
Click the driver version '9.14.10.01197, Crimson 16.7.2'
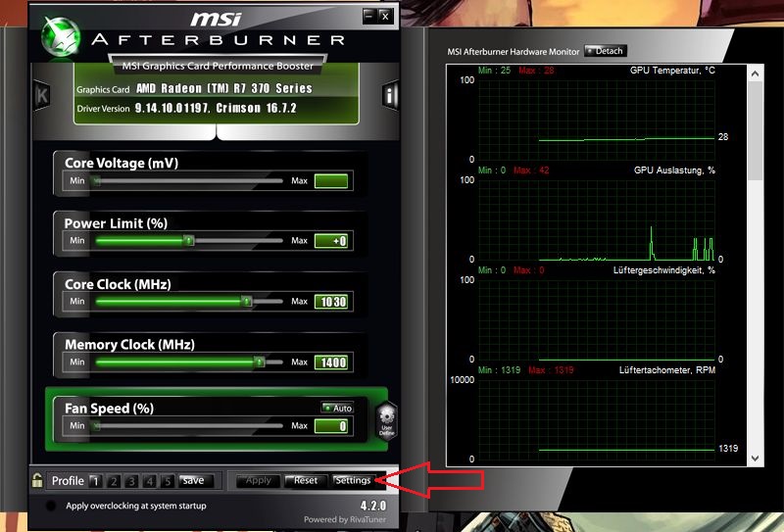point(216,108)
